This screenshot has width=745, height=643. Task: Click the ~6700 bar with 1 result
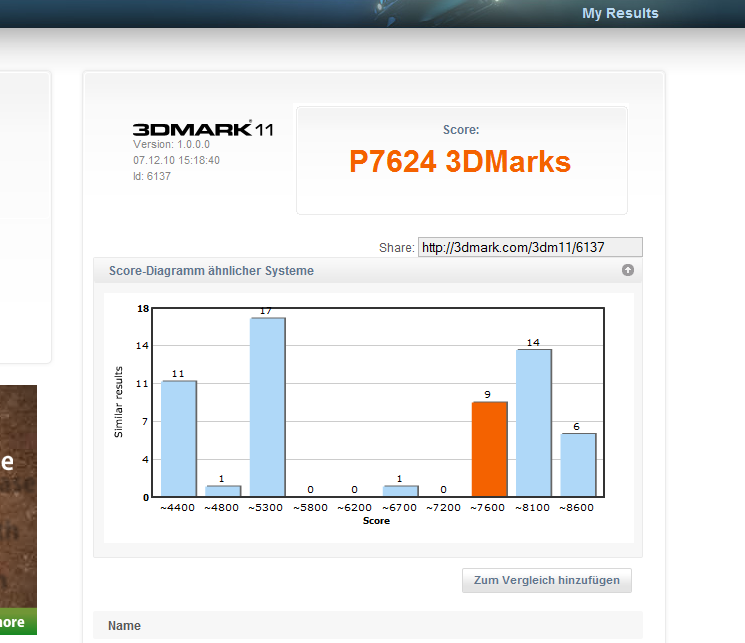click(401, 491)
